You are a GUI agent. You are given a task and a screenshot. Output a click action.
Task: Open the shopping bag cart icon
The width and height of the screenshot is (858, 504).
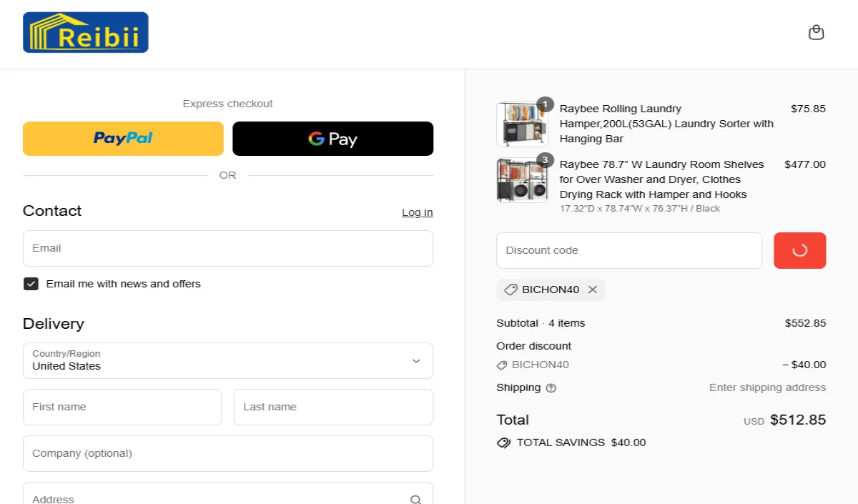coord(816,33)
